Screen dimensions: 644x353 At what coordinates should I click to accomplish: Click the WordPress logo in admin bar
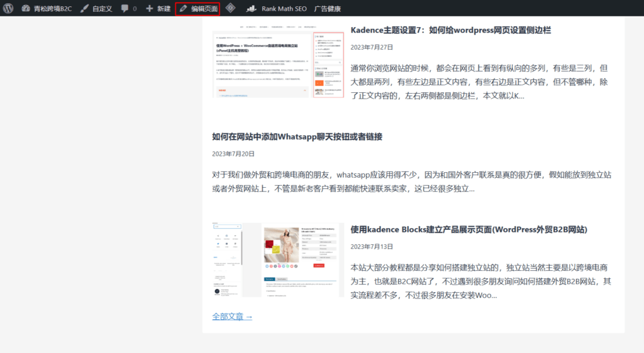(x=8, y=9)
